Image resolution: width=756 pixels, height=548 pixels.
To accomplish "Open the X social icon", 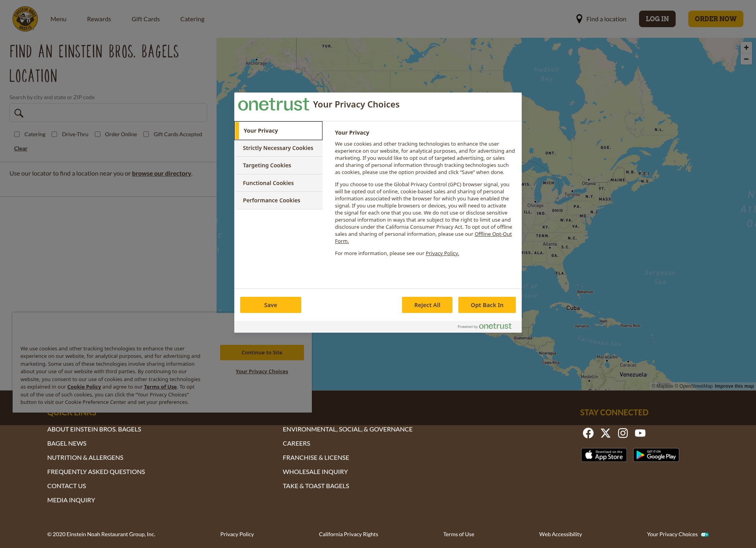I will [x=606, y=433].
